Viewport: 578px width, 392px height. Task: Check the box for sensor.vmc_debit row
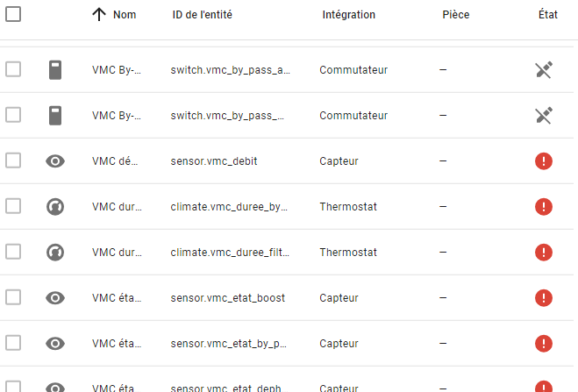pos(13,161)
